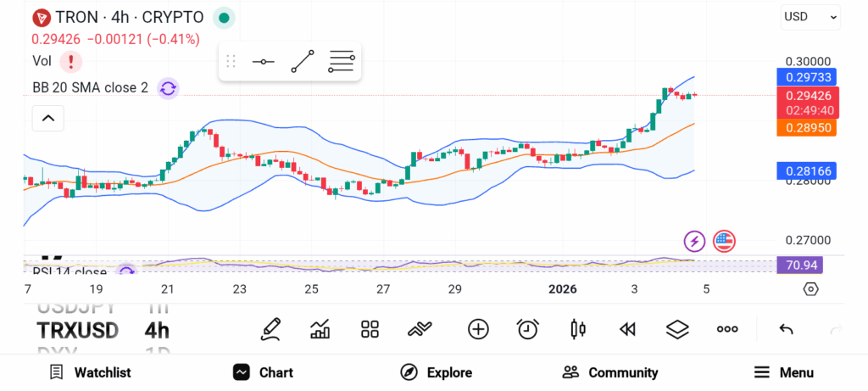The width and height of the screenshot is (868, 391).
Task: Open the pencil drawing tools
Action: (271, 329)
